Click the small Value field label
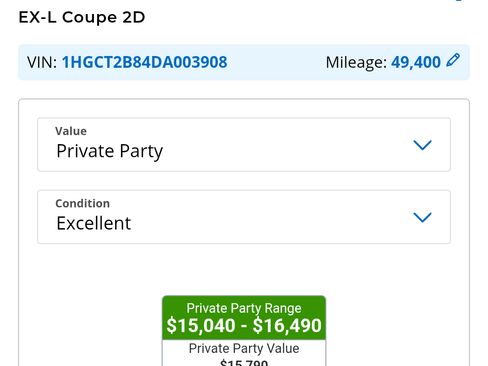 coord(71,131)
